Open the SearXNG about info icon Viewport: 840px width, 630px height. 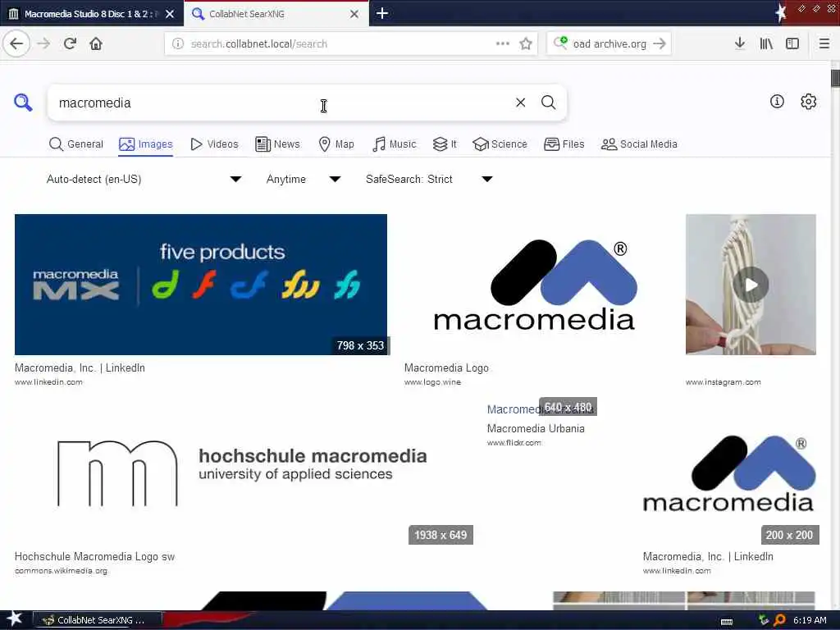(x=777, y=101)
